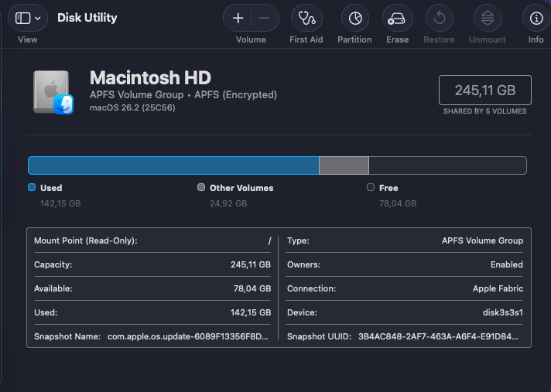Click the Erase drive icon
551x392 pixels.
coord(397,18)
